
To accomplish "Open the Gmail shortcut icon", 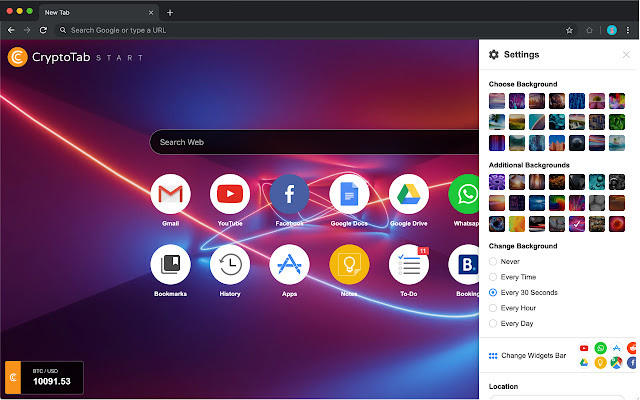I will coord(170,193).
